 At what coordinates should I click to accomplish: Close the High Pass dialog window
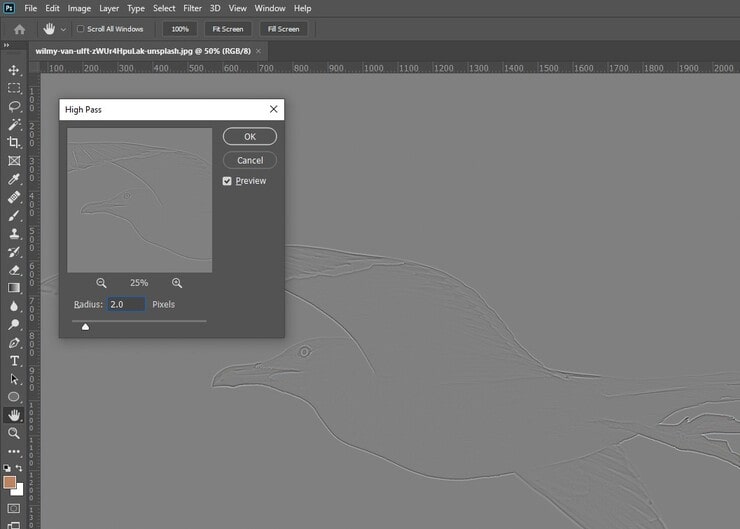coord(274,109)
